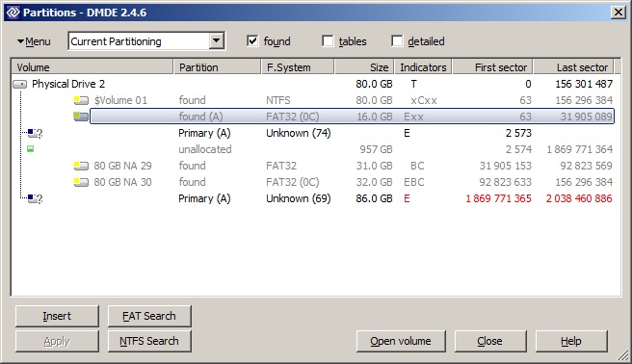Click the DMDE logo icon in title bar
Screen dimensions: 632x364
point(13,13)
